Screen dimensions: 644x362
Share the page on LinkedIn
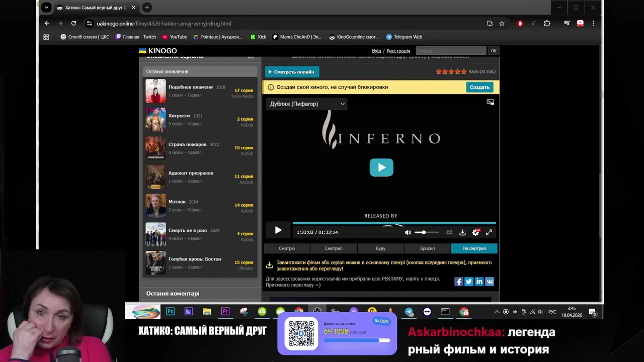pos(479,282)
